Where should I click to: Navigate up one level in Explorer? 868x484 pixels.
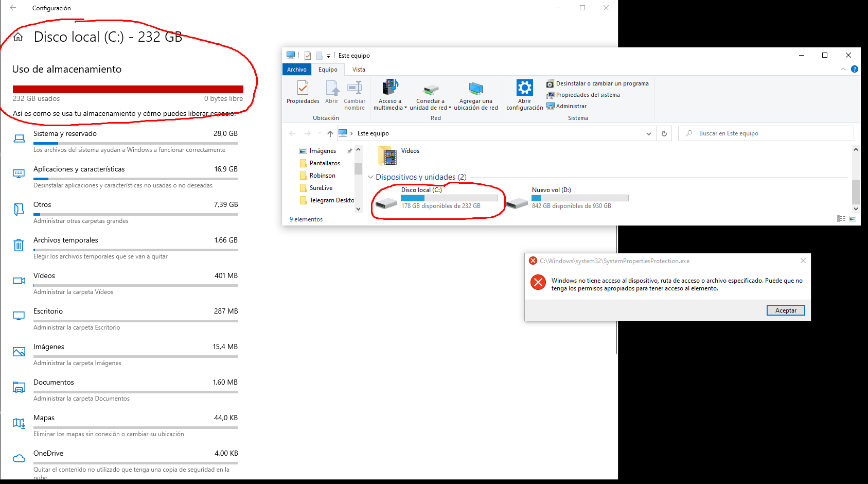[x=330, y=133]
